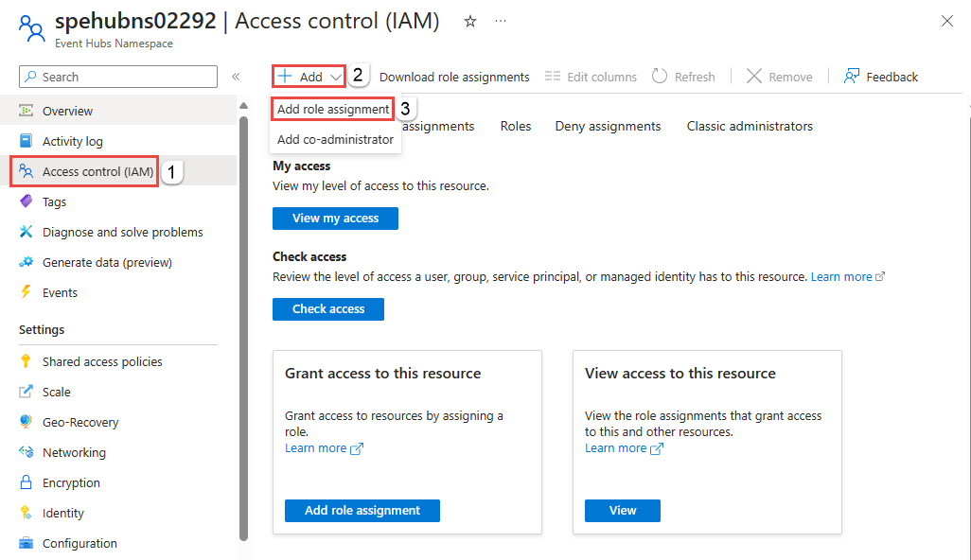Click Add role assignment button in Grant card
The image size is (971, 560).
point(362,511)
